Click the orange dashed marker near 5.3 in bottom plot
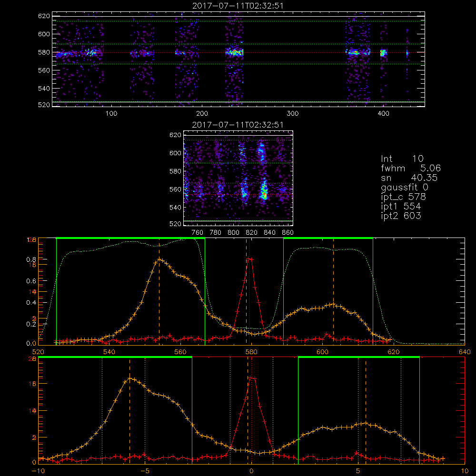 click(366, 411)
